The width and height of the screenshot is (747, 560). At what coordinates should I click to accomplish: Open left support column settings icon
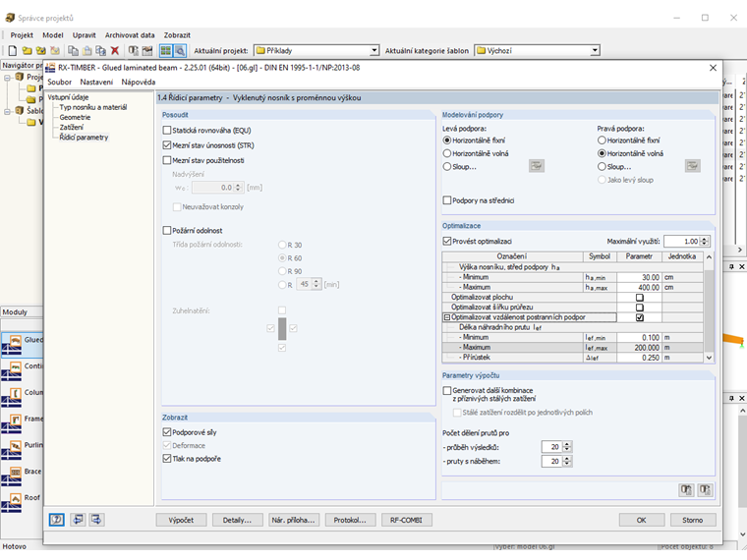[x=537, y=166]
